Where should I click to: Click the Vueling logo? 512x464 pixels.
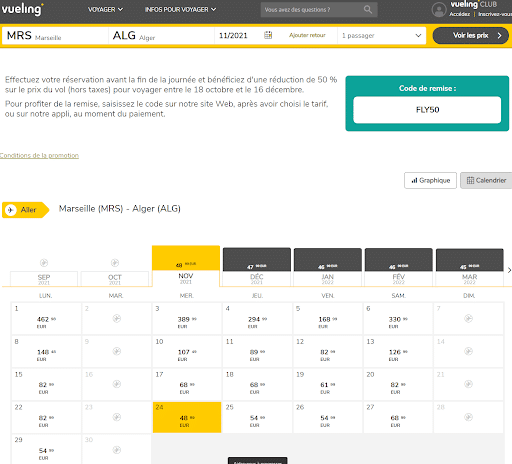(22, 9)
